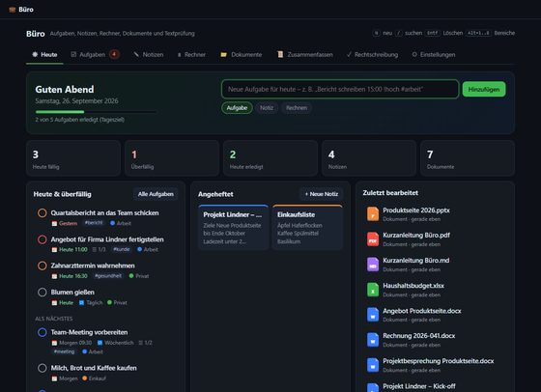The height and width of the screenshot is (392, 541).
Task: Open the Haushaltsbudget.xlsx spreadsheet icon
Action: click(x=373, y=290)
